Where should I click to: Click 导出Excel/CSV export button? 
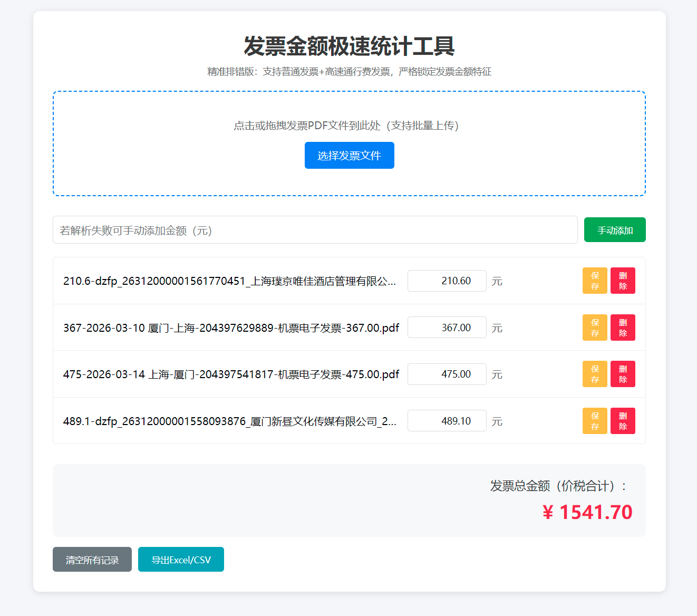coord(181,559)
